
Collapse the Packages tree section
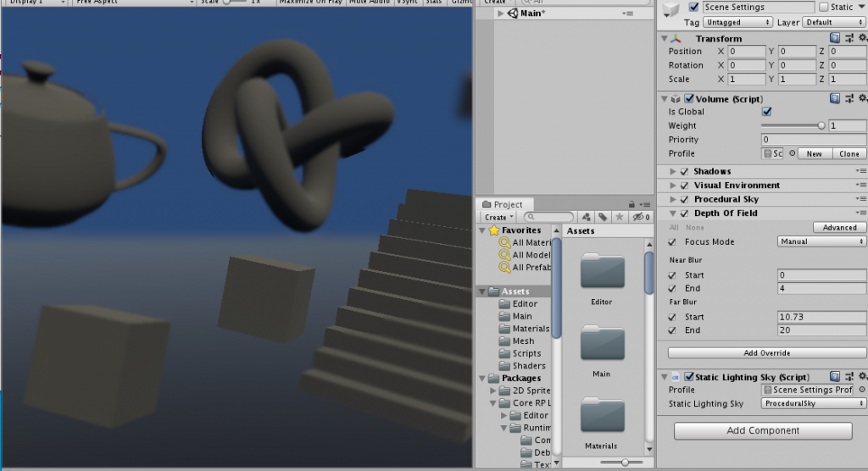482,378
